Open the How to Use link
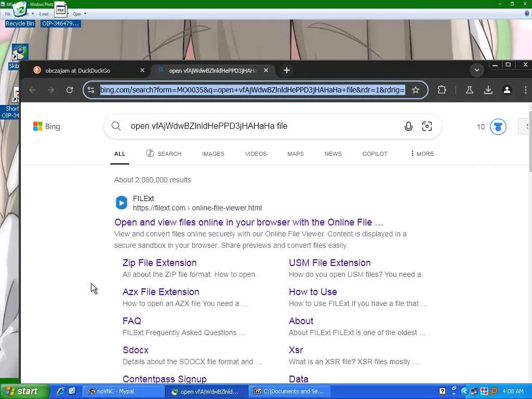This screenshot has height=399, width=532. pos(313,292)
